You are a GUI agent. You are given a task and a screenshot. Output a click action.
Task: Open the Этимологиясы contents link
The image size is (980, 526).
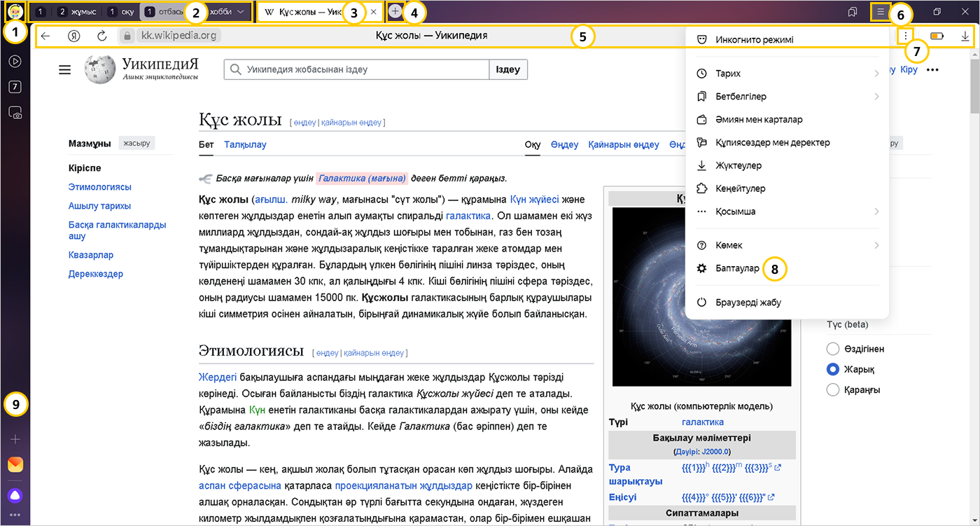click(100, 187)
